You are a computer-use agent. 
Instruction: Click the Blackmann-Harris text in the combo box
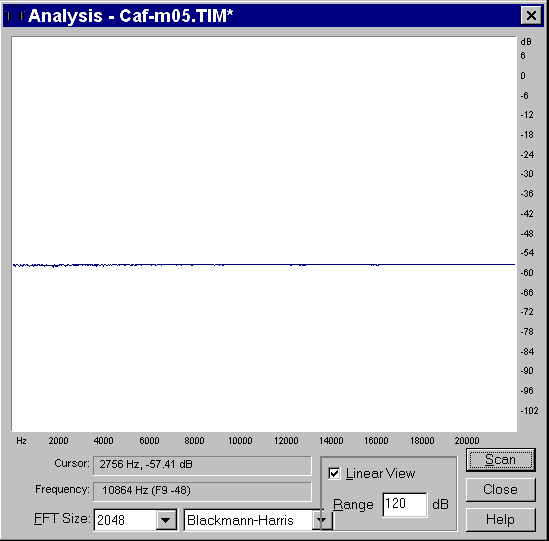point(240,520)
